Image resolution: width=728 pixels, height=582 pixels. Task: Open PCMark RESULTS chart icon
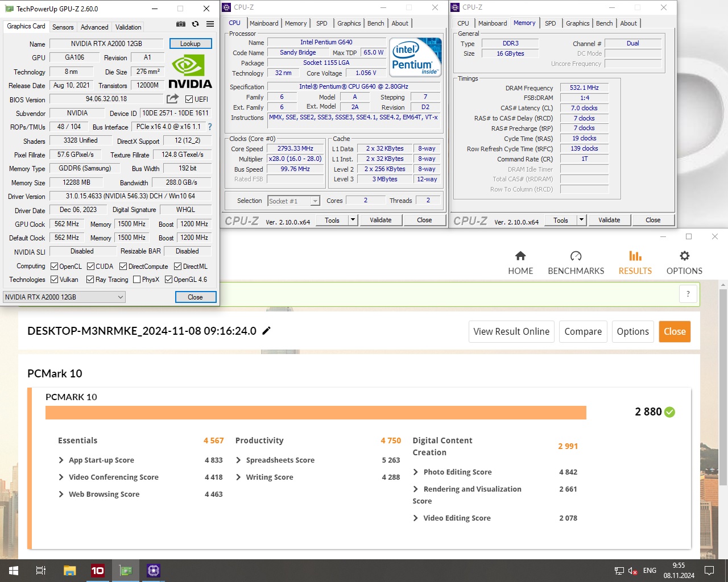point(635,256)
